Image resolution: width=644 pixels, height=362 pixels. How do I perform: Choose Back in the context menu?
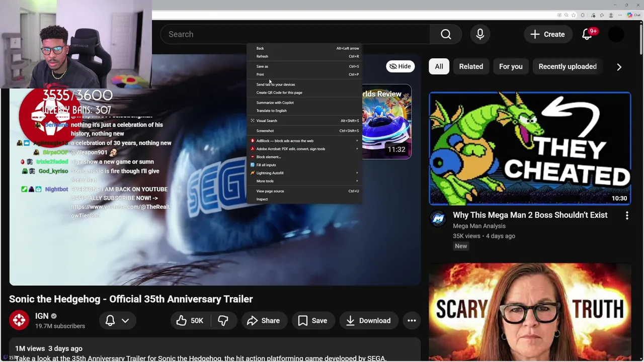[304, 48]
